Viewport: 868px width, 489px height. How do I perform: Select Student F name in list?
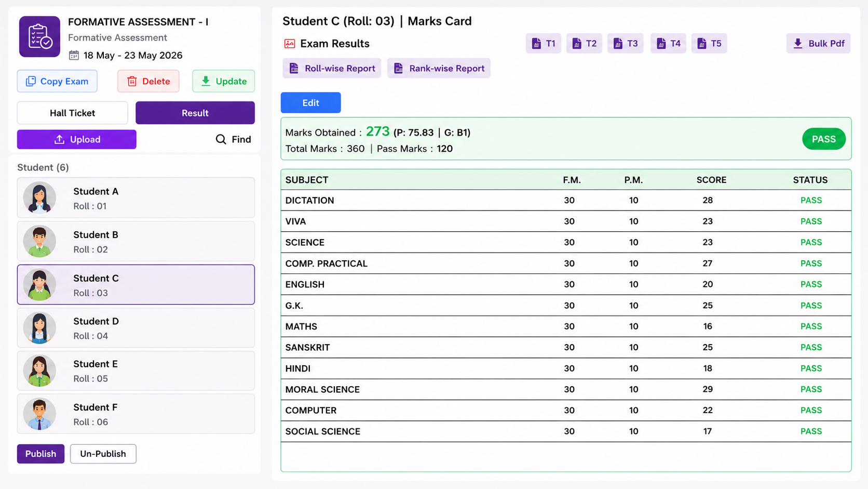pos(96,407)
